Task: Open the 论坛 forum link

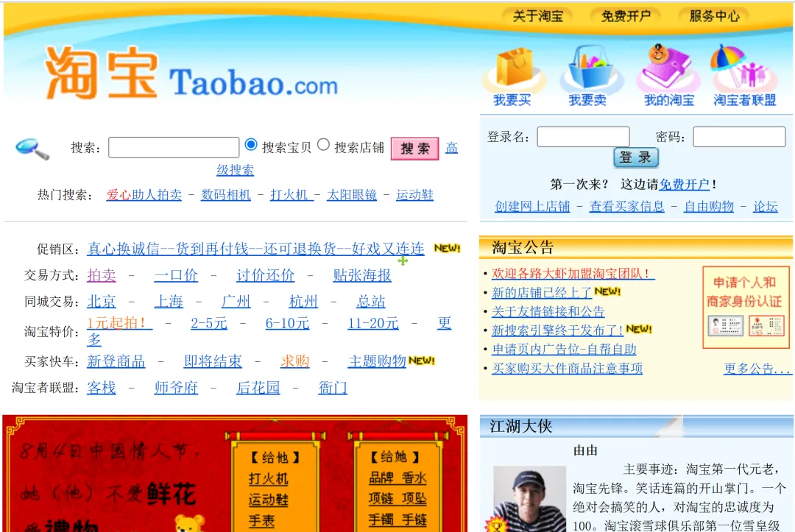Action: pyautogui.click(x=765, y=206)
